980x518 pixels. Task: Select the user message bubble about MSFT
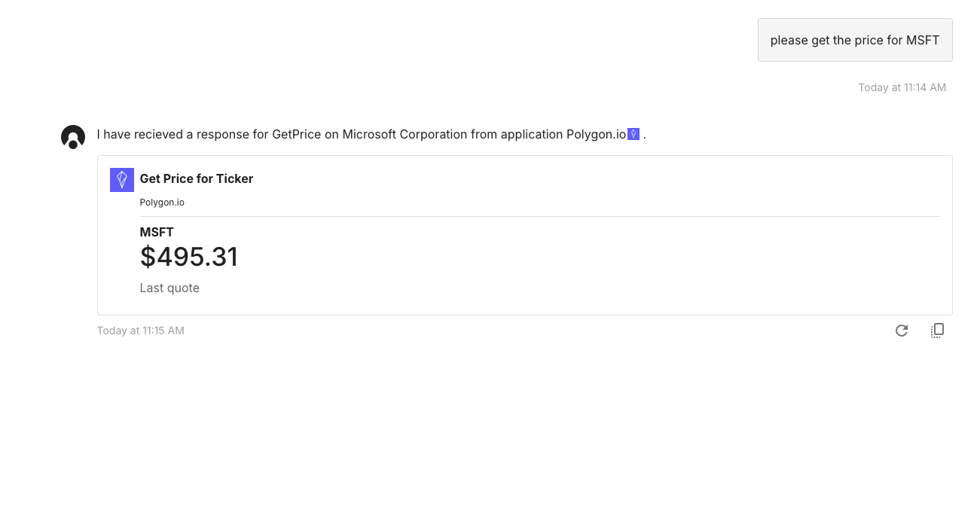(855, 40)
